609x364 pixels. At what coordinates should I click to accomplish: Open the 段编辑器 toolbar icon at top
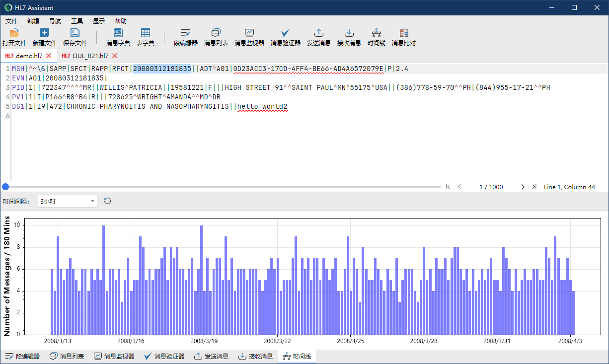coord(186,33)
